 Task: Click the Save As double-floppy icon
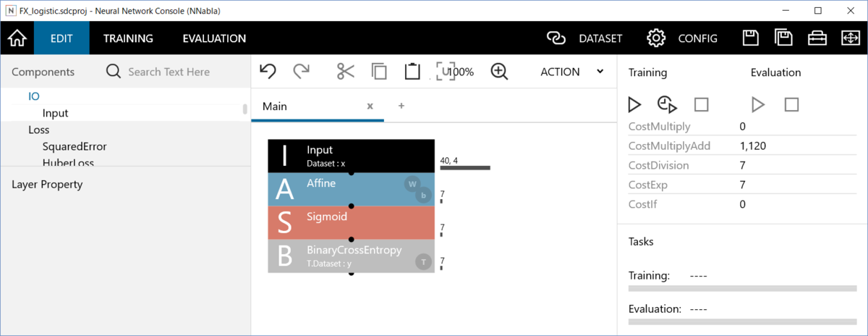(x=783, y=38)
